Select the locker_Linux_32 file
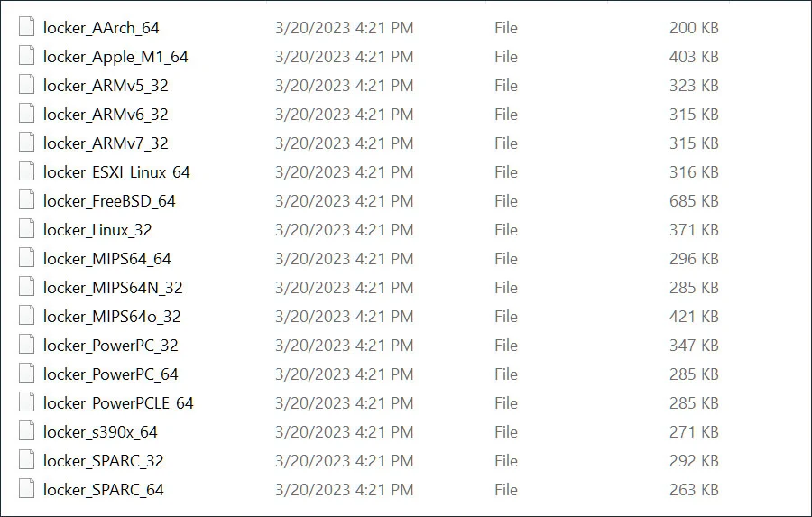The width and height of the screenshot is (812, 517). 97,230
